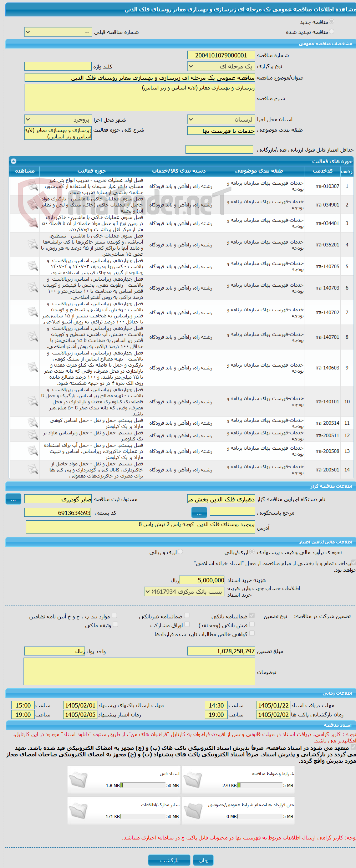Image resolution: width=356 pixels, height=868 pixels.
Task: Click ellipsis button next to مرجع پاسخگویی
Action: pos(199,513)
